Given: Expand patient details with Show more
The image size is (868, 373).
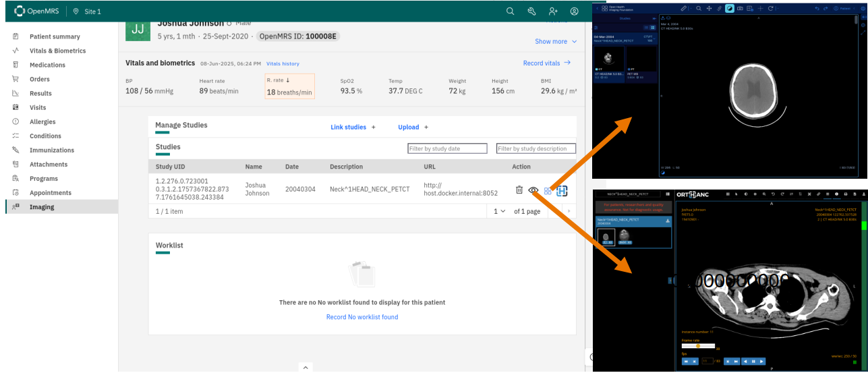Looking at the screenshot, I should pyautogui.click(x=556, y=41).
